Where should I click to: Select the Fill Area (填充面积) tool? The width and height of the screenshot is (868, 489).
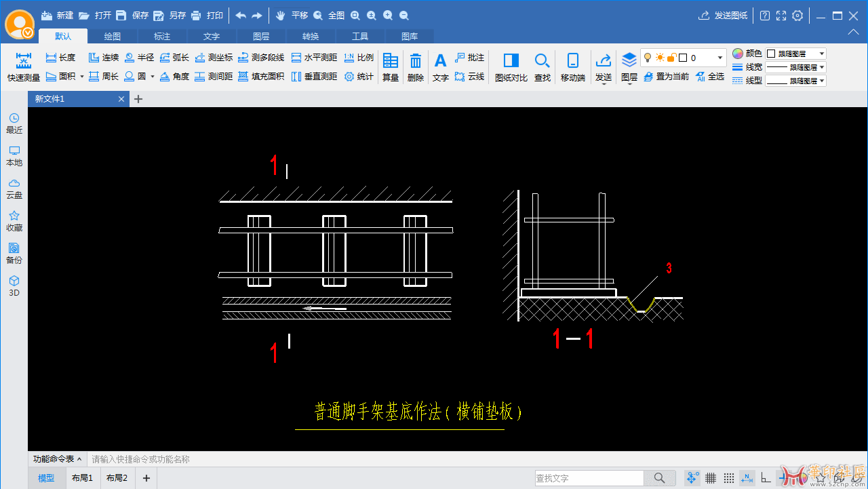point(261,77)
